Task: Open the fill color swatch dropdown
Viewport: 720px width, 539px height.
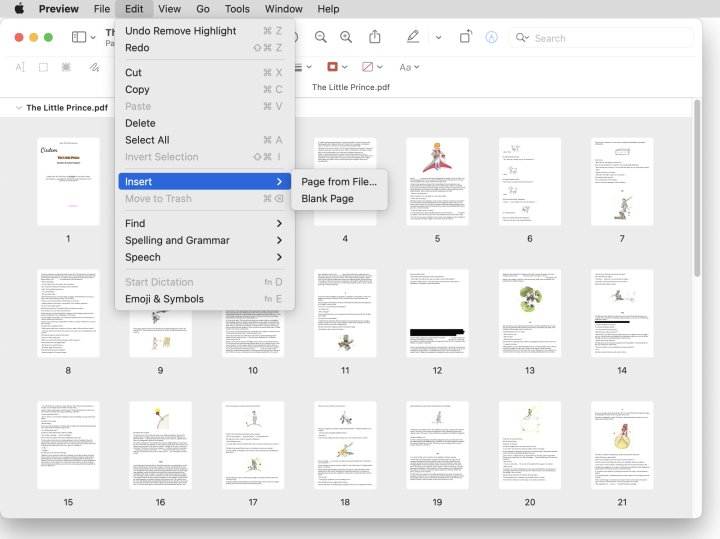Action: [x=372, y=67]
